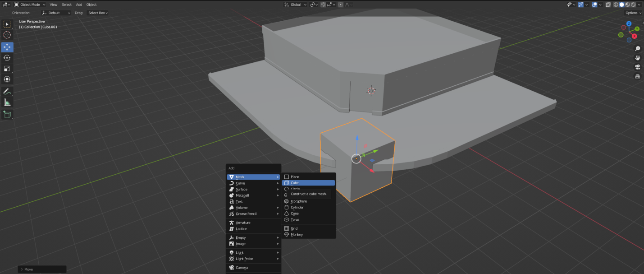Select material preview shading

627,5
